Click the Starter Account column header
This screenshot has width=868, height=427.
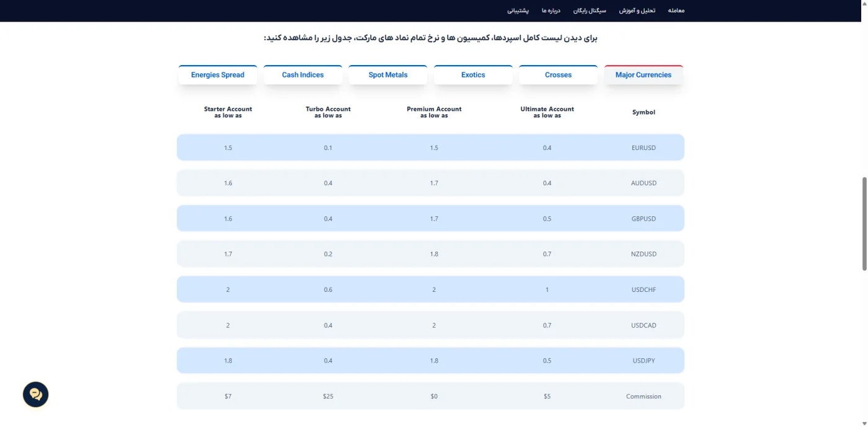(228, 112)
